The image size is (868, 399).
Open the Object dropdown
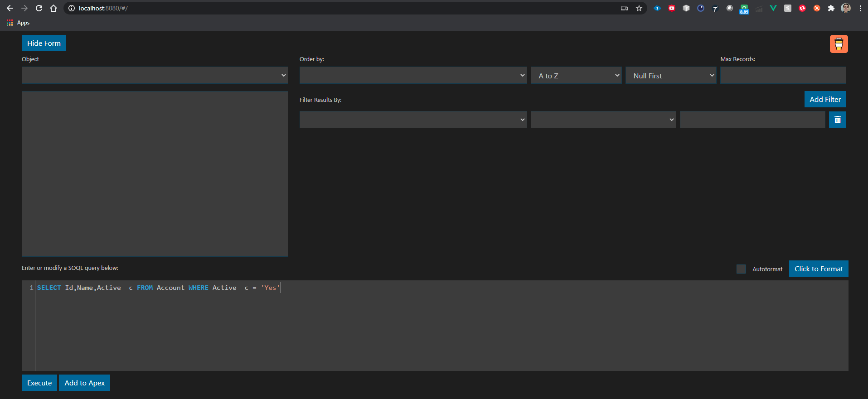pyautogui.click(x=155, y=75)
